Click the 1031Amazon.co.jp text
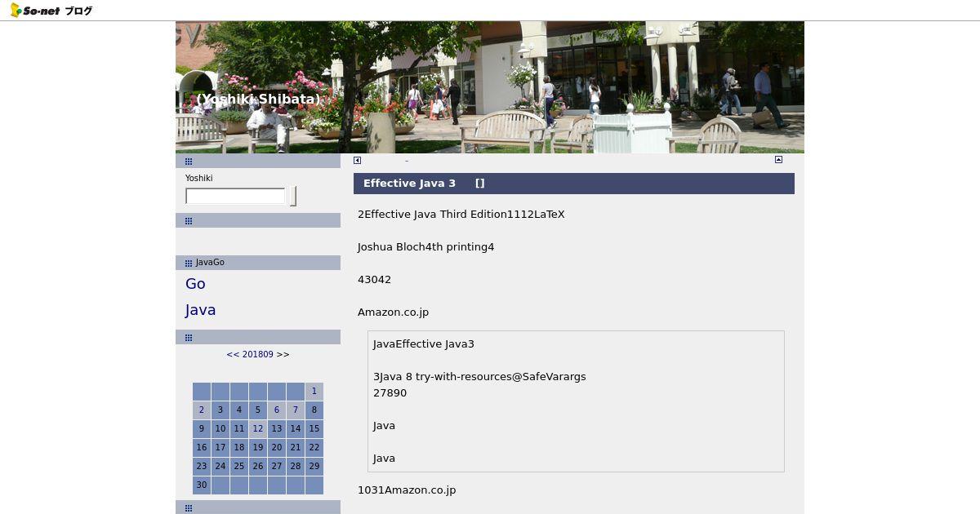This screenshot has height=514, width=980. coord(407,490)
